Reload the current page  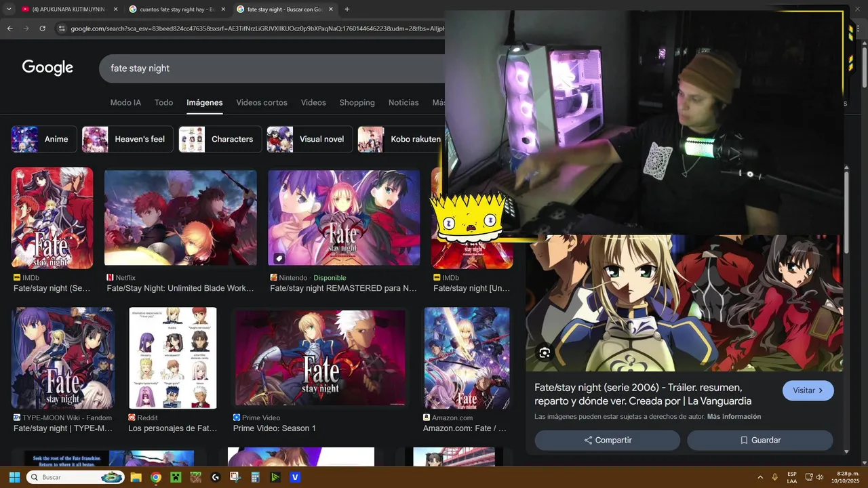42,28
